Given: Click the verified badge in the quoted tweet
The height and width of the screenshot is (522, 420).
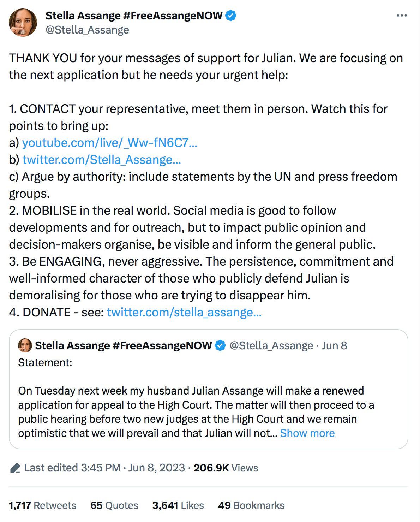Looking at the screenshot, I should pyautogui.click(x=221, y=345).
